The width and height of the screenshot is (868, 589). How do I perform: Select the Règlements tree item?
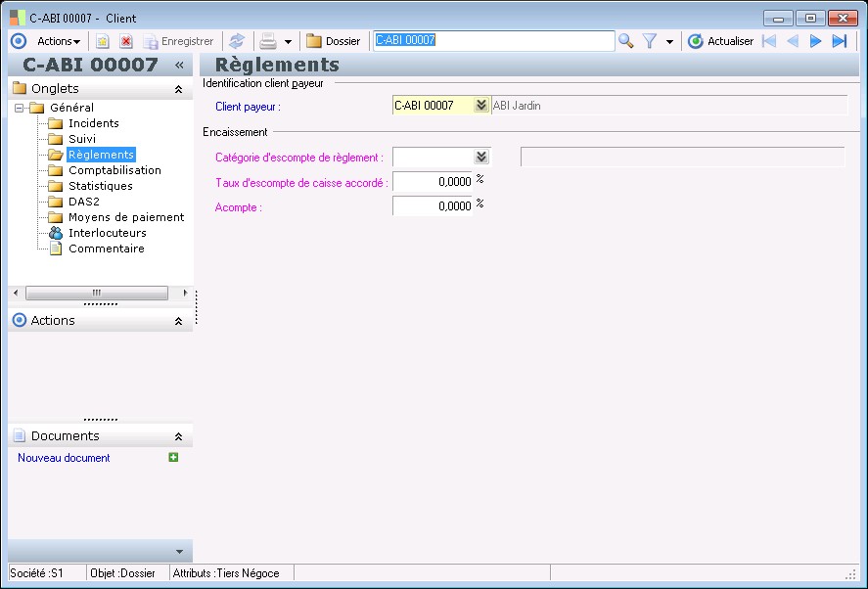[102, 155]
